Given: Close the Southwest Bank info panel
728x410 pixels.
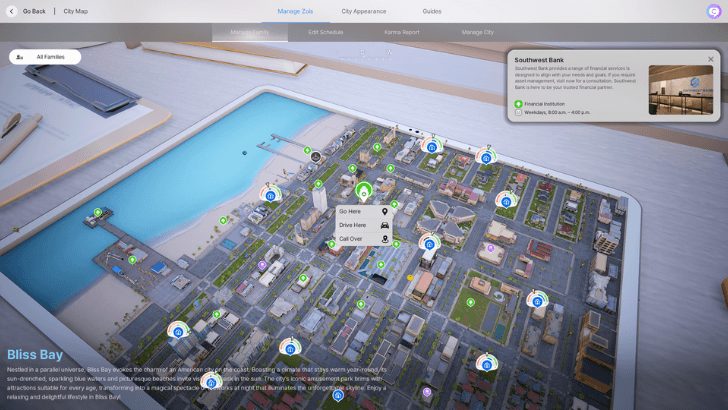Looking at the screenshot, I should [711, 59].
